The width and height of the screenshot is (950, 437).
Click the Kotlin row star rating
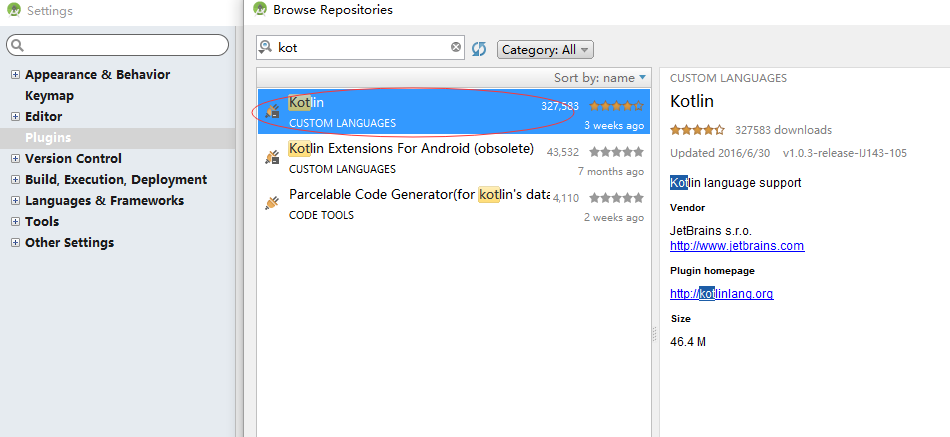tap(616, 106)
